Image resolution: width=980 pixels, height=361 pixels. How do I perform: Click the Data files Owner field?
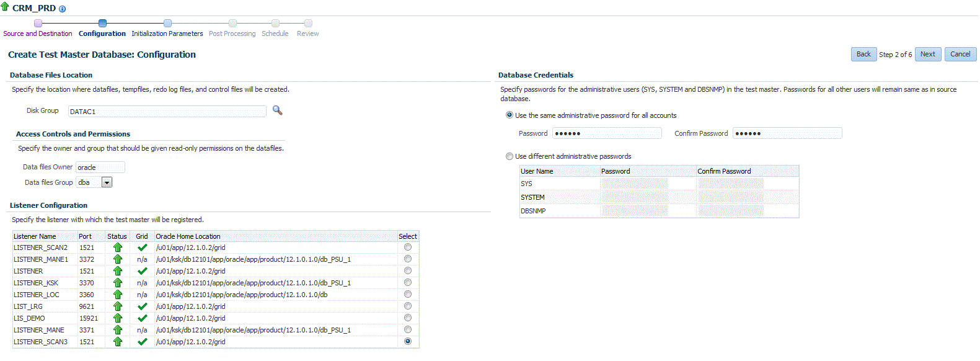[100, 167]
